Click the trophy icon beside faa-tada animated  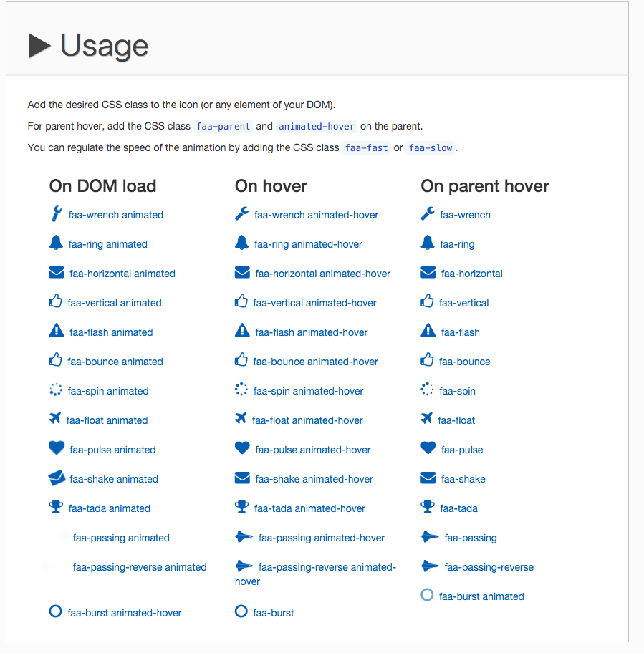point(57,508)
